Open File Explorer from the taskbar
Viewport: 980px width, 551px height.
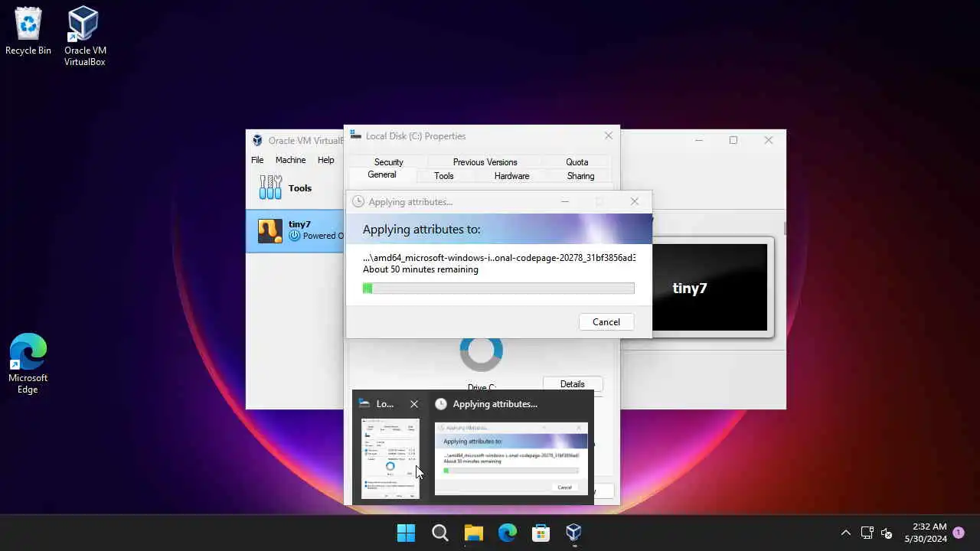(474, 533)
